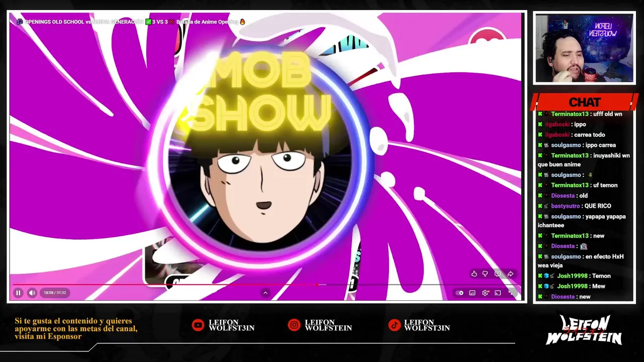Click the thumbs up like icon
This screenshot has height=362, width=644.
click(474, 274)
